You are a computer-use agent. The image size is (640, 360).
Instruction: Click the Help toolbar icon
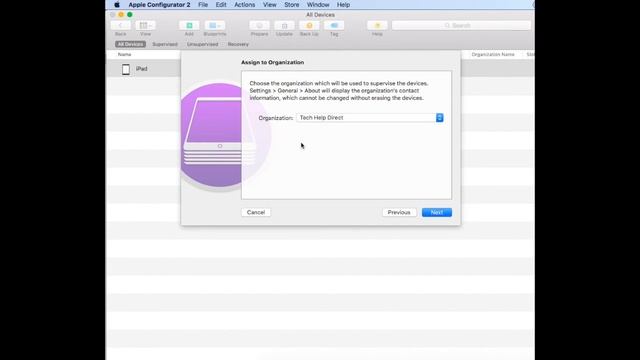377,25
